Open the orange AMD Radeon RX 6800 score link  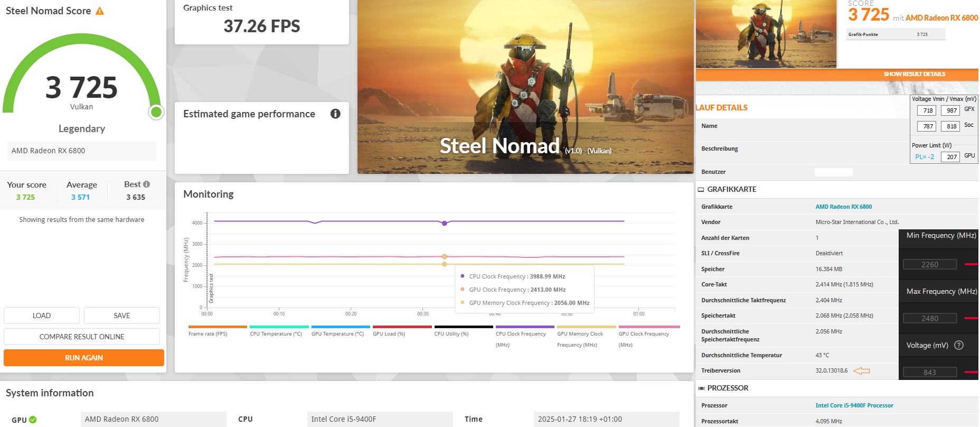(941, 18)
